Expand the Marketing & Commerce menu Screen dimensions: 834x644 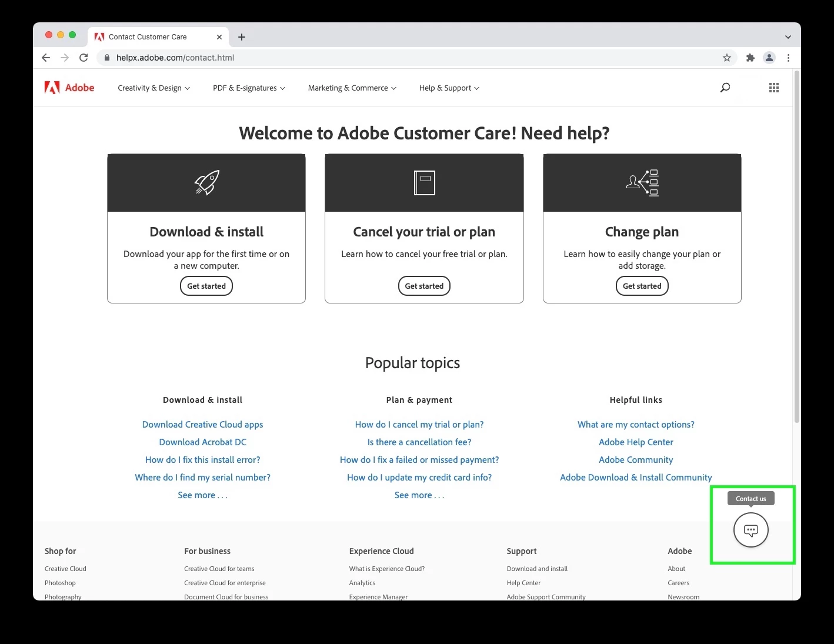coord(352,88)
